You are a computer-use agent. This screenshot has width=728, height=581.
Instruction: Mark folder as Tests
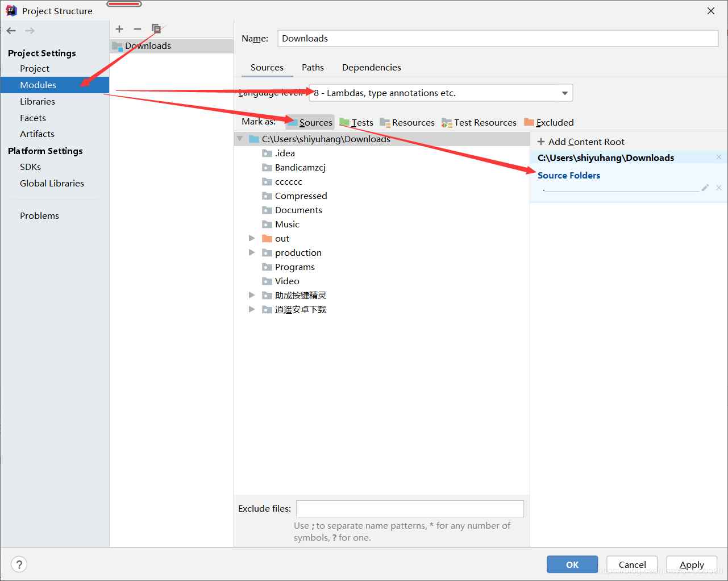(356, 122)
